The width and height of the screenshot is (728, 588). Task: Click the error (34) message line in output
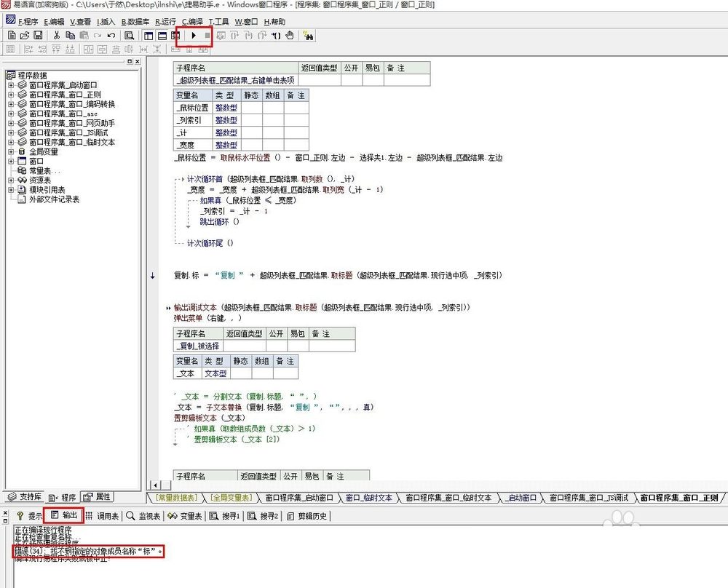pos(87,552)
